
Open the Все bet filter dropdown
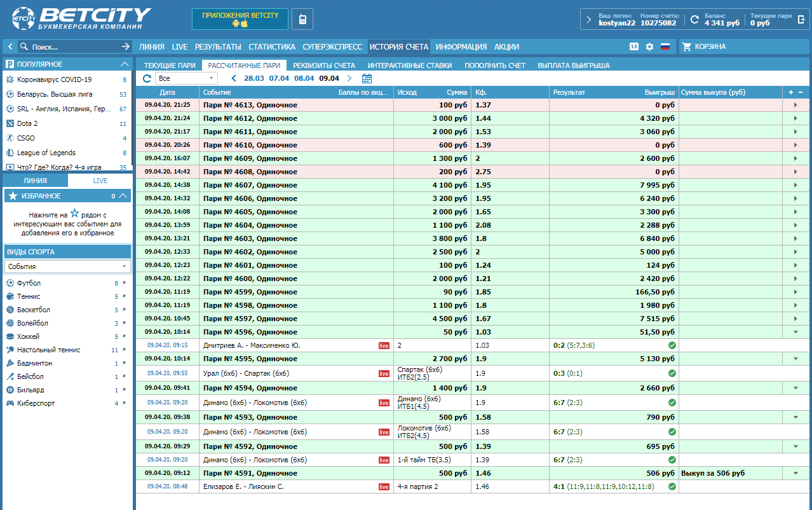coord(186,78)
